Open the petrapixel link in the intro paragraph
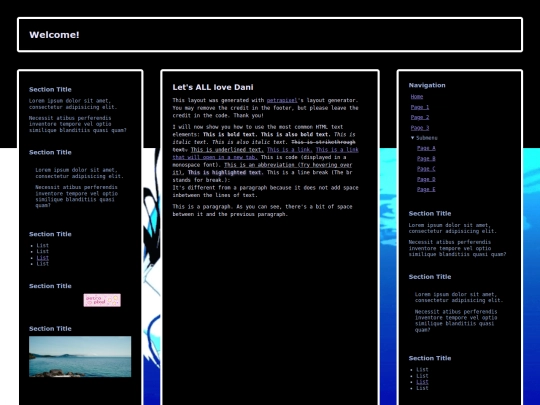 pos(282,100)
